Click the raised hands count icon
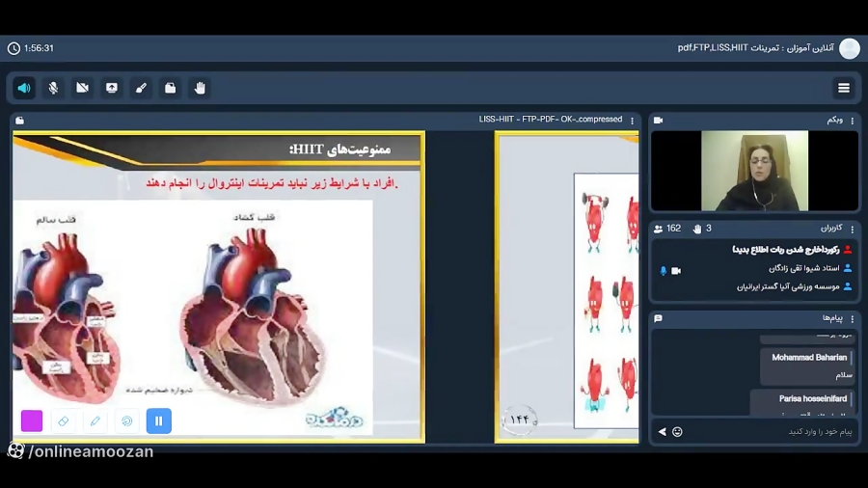Image resolution: width=868 pixels, height=488 pixels. click(x=697, y=230)
